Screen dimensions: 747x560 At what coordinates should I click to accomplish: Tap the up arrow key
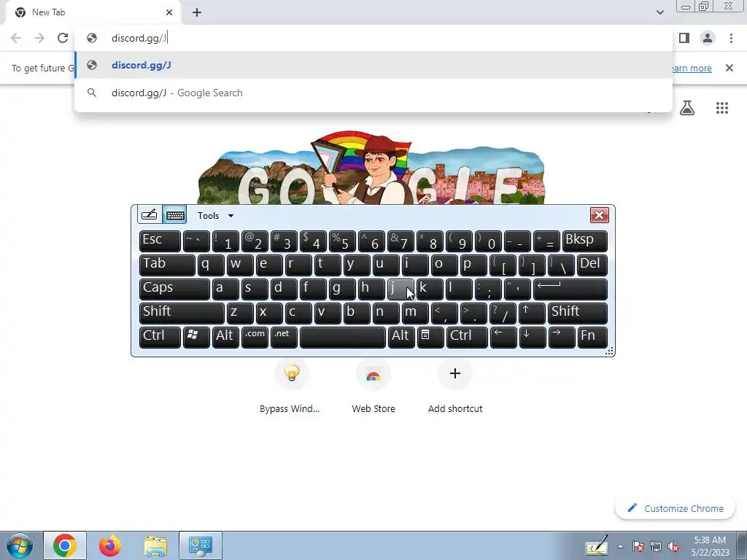532,314
